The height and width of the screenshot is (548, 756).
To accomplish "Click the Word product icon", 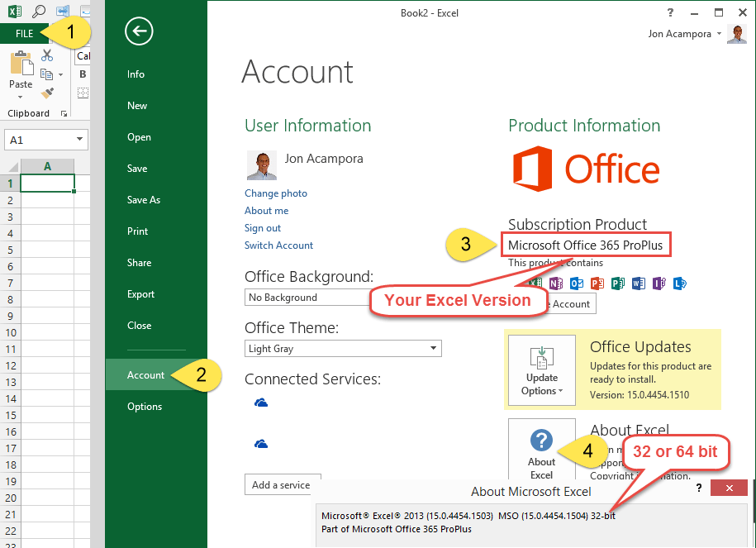I will [x=638, y=284].
